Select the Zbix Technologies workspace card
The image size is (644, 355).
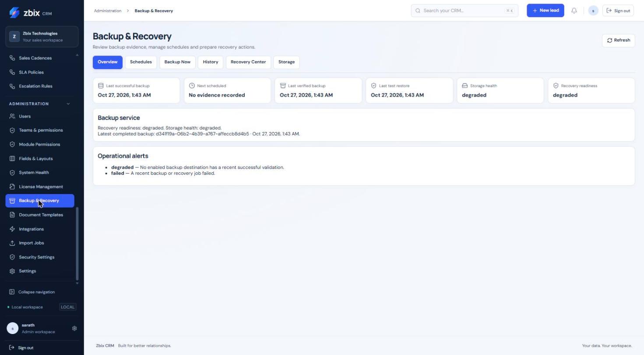[42, 37]
